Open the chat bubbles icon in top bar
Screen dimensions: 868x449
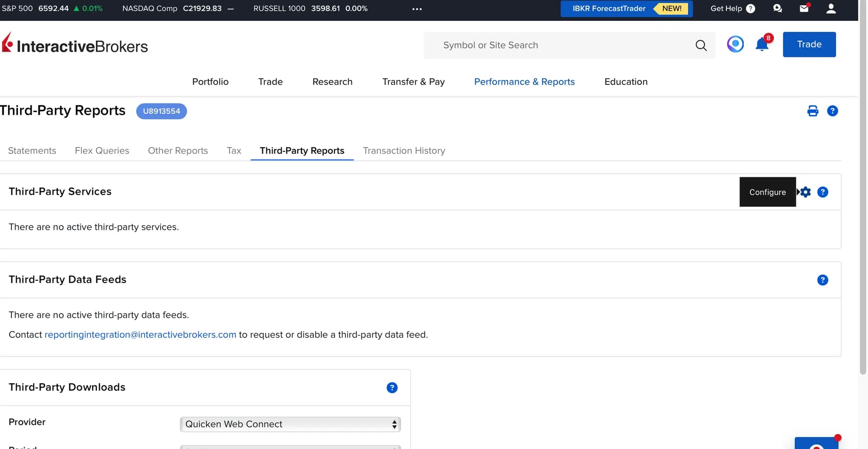click(x=778, y=9)
